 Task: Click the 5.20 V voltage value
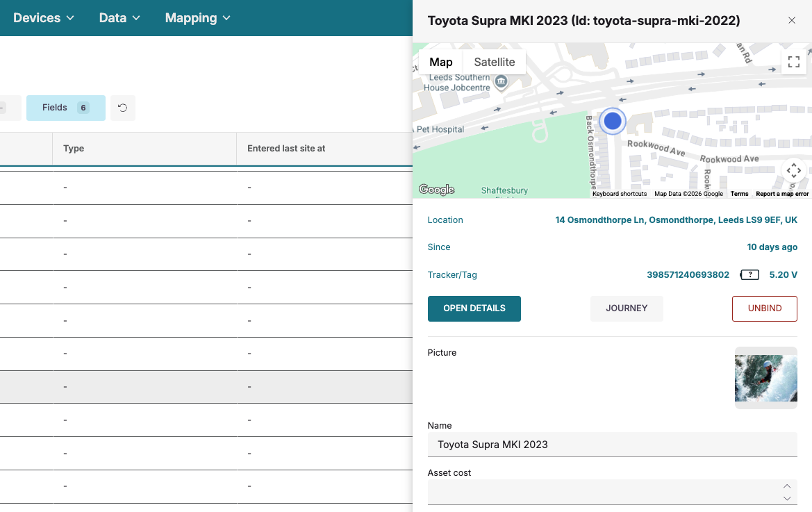click(x=783, y=275)
